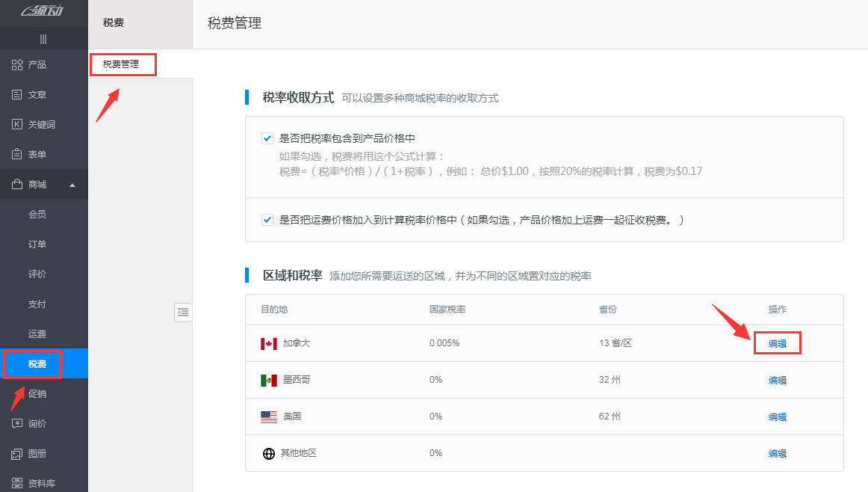Click 编辑 for 其他地区 row
The image size is (868, 492).
click(x=777, y=453)
